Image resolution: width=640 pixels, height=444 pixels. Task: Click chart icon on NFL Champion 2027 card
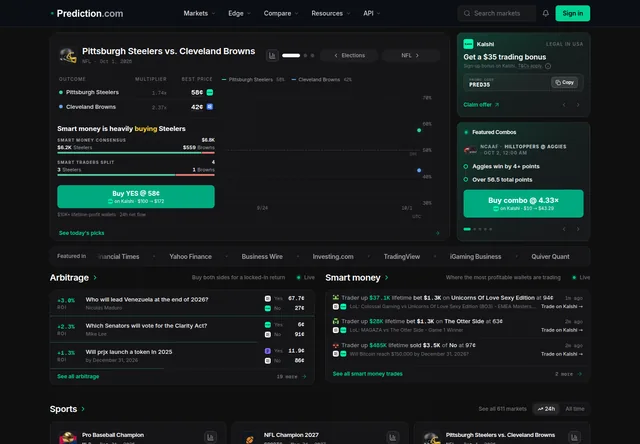393,437
